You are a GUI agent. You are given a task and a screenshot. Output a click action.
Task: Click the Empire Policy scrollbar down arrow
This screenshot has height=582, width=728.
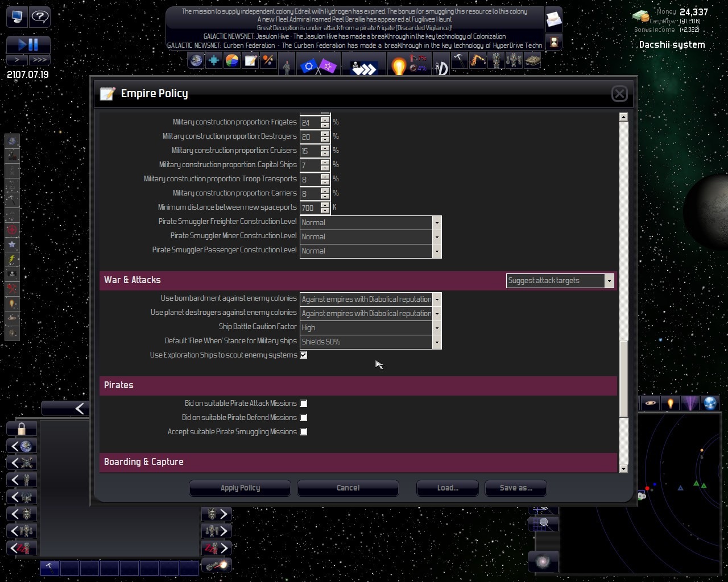tap(624, 468)
